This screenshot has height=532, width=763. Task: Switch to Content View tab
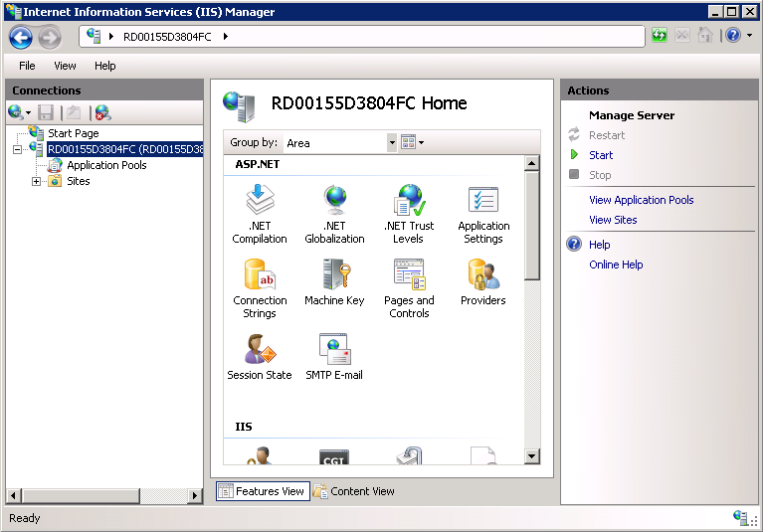[x=354, y=491]
